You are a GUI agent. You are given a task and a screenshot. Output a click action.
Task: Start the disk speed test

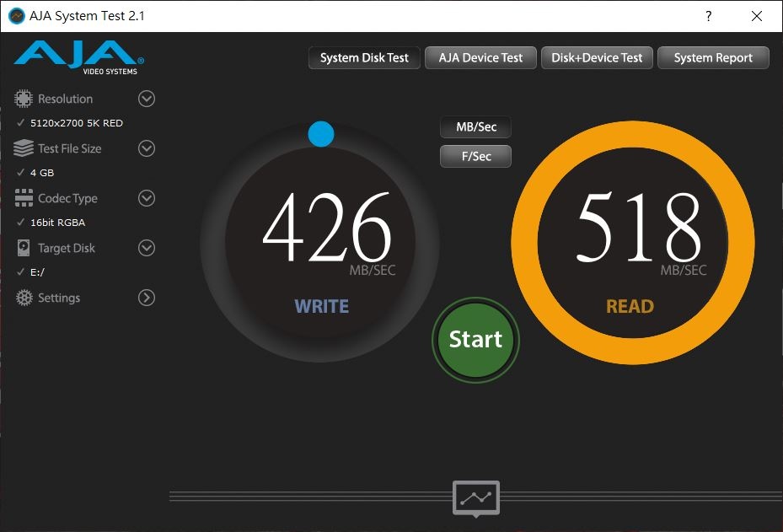pos(476,340)
